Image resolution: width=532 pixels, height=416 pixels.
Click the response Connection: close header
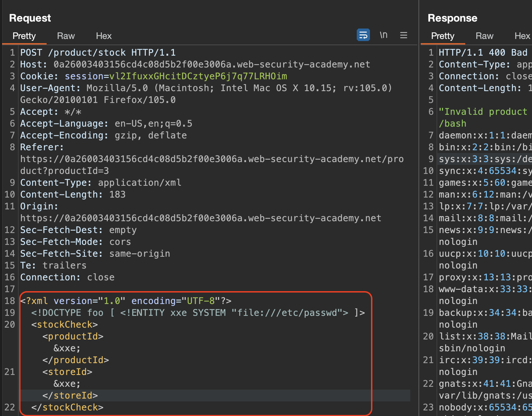pyautogui.click(x=485, y=77)
